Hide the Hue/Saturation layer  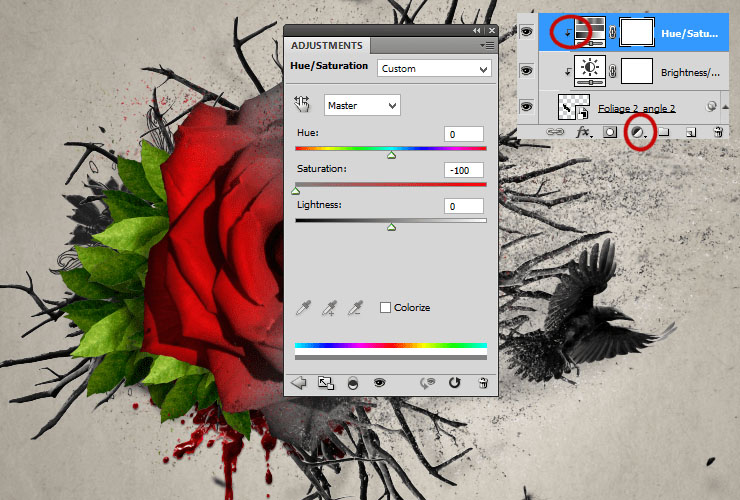click(526, 32)
